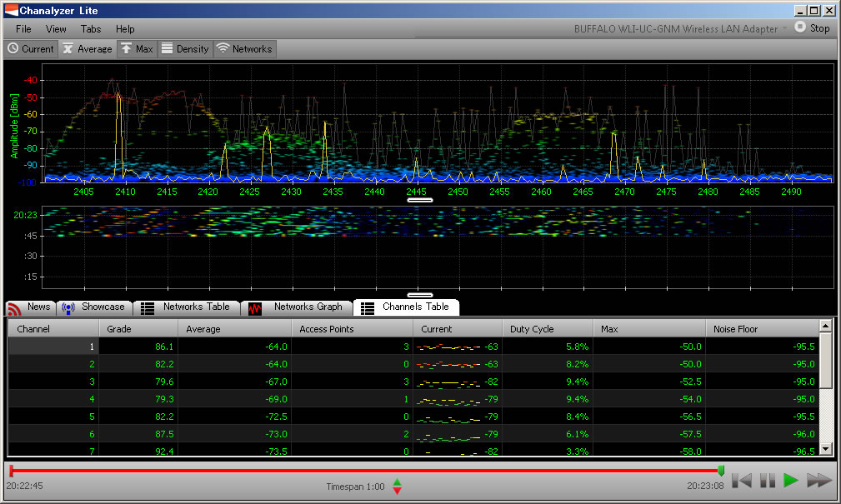This screenshot has width=841, height=504.
Task: Switch to the Networks Table tab
Action: 187,307
